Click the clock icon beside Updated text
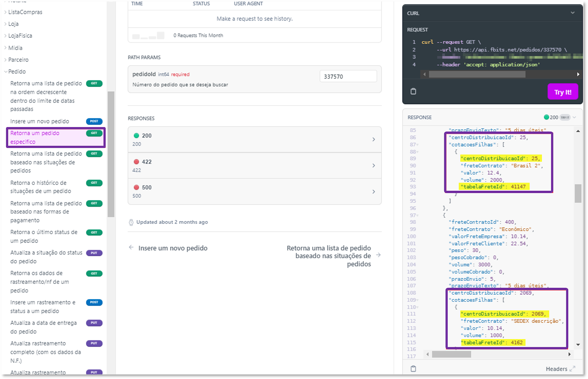The image size is (588, 379). (131, 222)
